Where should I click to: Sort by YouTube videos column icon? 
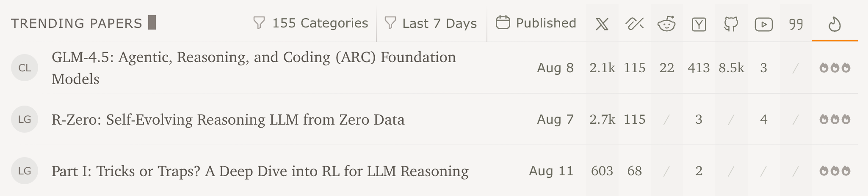[763, 24]
